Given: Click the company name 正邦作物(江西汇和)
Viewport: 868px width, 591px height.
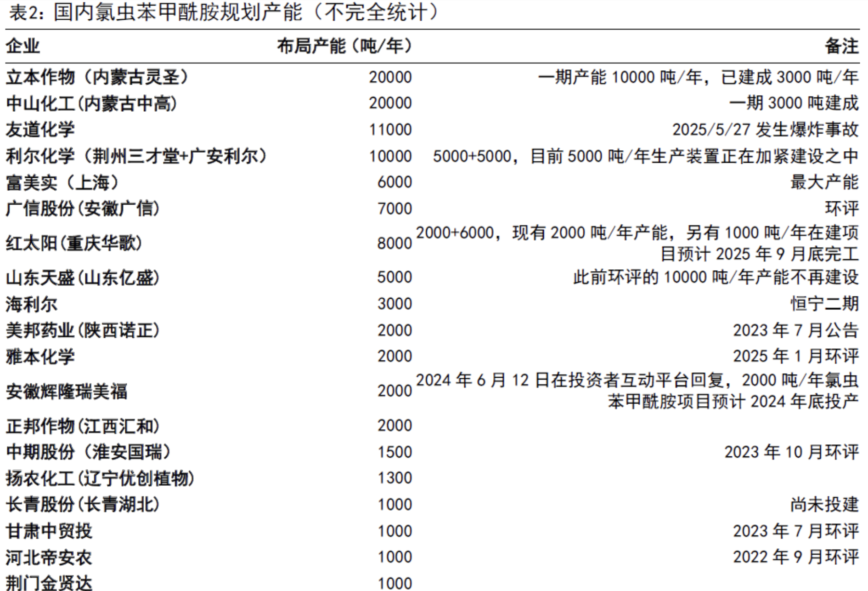Looking at the screenshot, I should point(83,426).
